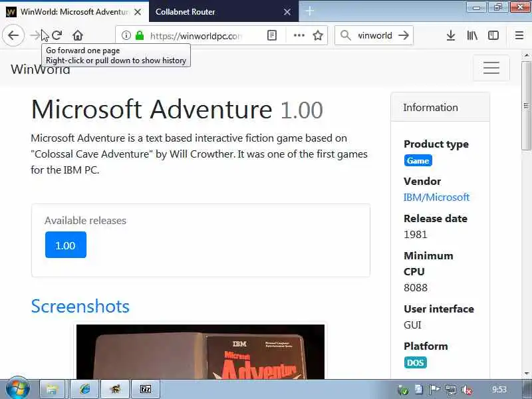
Task: Launch Internet Explorer from the taskbar
Action: (x=85, y=389)
